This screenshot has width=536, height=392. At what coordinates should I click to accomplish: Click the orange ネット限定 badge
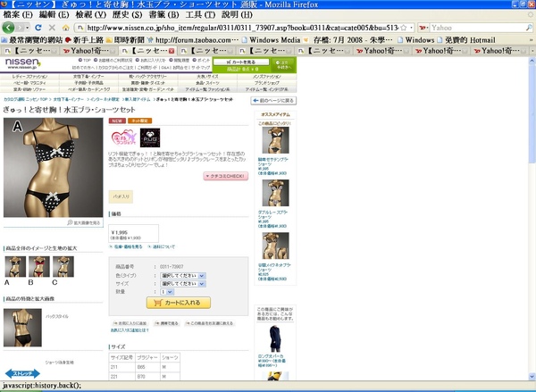click(x=140, y=121)
